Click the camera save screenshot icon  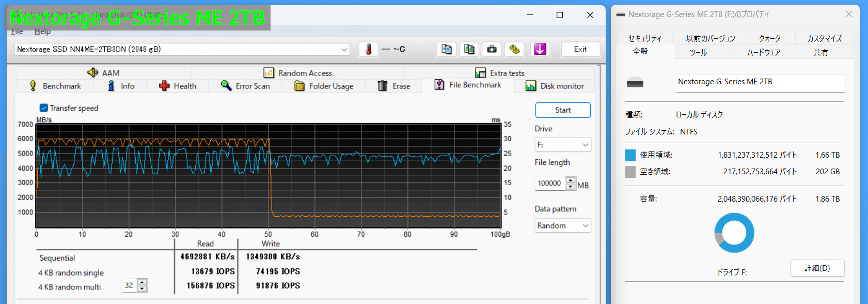(492, 49)
